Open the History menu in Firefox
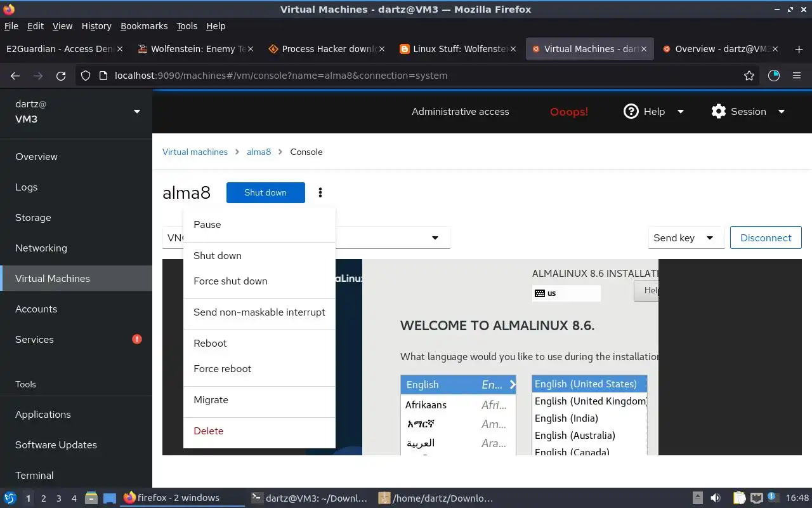The width and height of the screenshot is (812, 508). [x=96, y=26]
